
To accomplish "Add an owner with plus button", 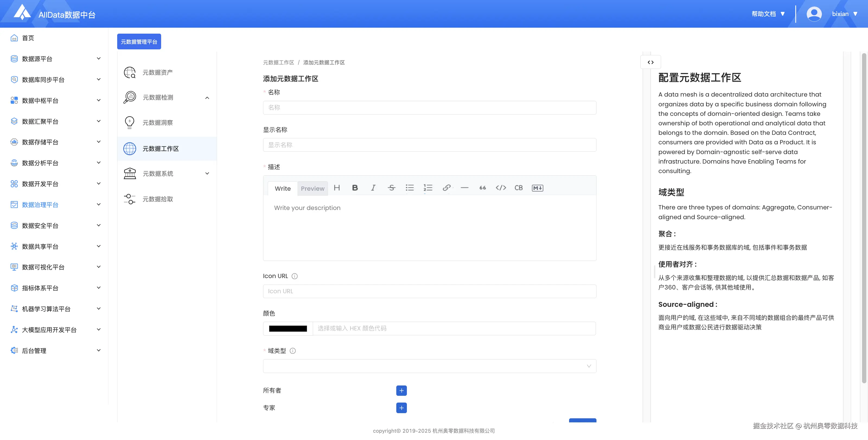I will (401, 390).
